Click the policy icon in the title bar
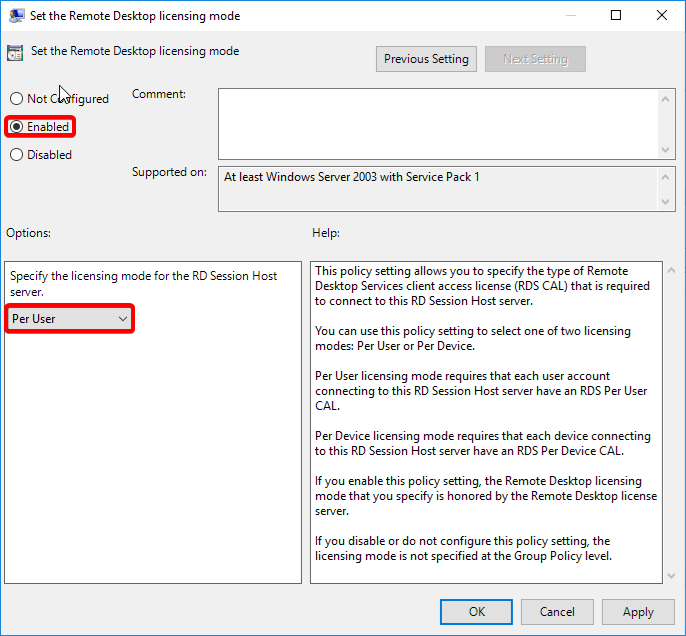Screen dimensions: 686x636 (17, 16)
